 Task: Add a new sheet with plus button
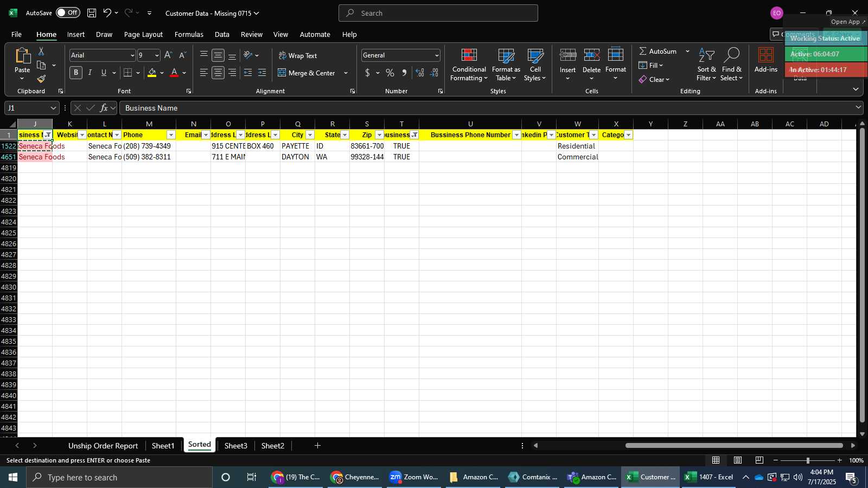[x=317, y=446]
